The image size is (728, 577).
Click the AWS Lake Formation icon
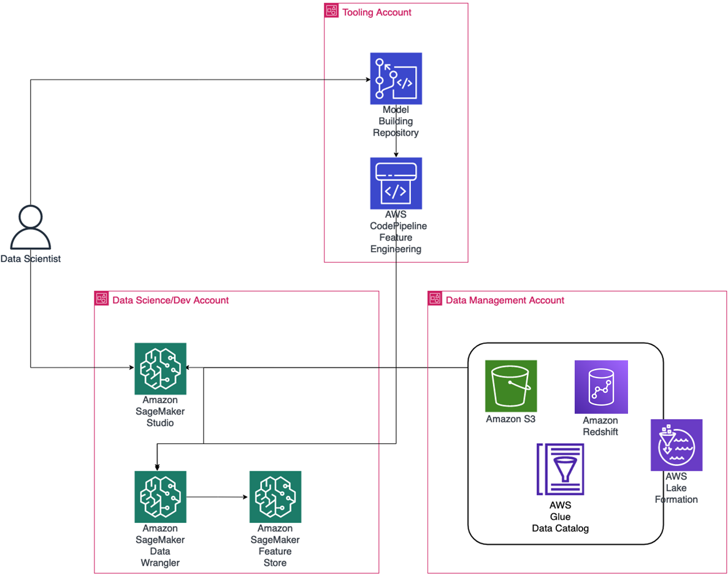point(676,445)
